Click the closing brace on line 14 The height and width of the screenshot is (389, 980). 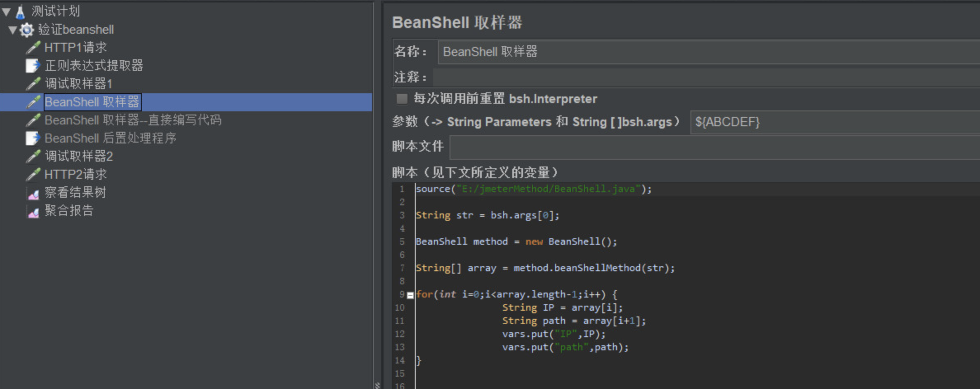coord(419,361)
